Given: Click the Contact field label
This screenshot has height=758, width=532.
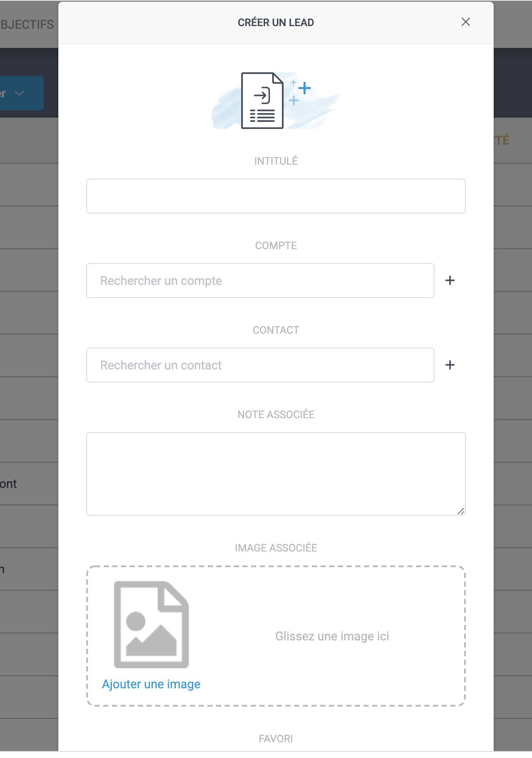Looking at the screenshot, I should 276,330.
